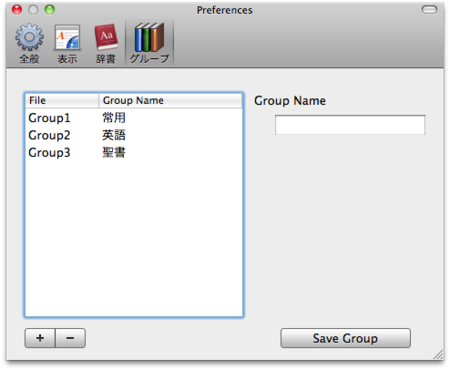The width and height of the screenshot is (450, 370).
Task: Click the 英語 group name cell
Action: coord(114,135)
